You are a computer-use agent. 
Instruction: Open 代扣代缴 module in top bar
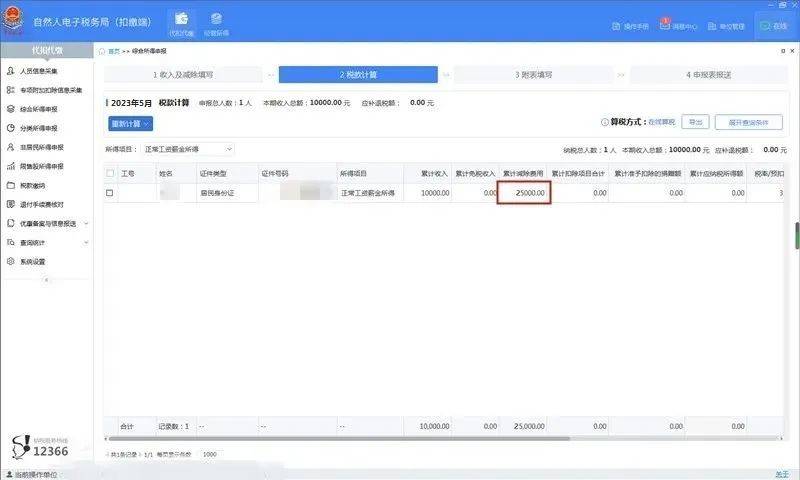coord(181,23)
